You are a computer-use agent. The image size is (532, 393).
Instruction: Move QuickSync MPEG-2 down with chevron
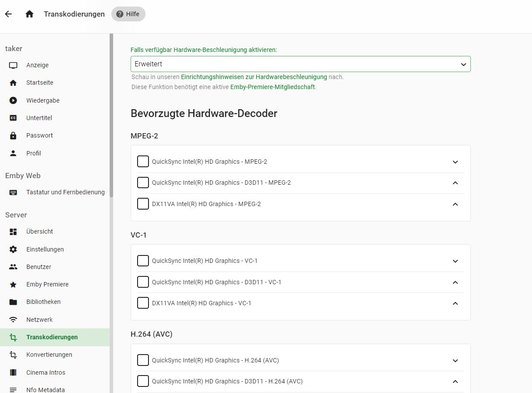pyautogui.click(x=455, y=162)
